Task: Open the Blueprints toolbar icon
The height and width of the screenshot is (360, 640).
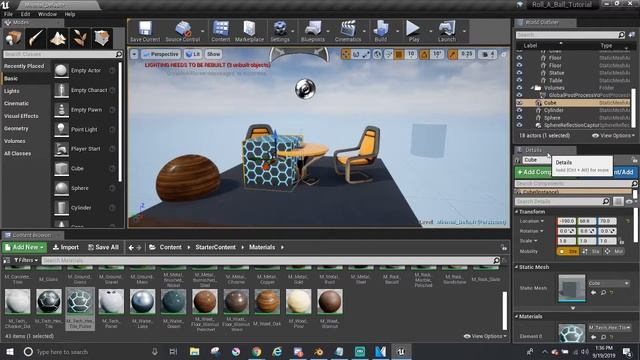Action: pos(313,31)
